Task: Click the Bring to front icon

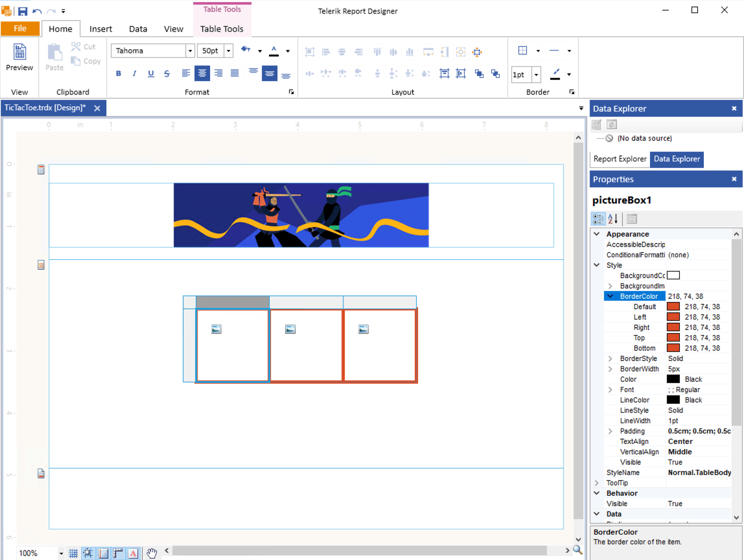Action: (479, 73)
